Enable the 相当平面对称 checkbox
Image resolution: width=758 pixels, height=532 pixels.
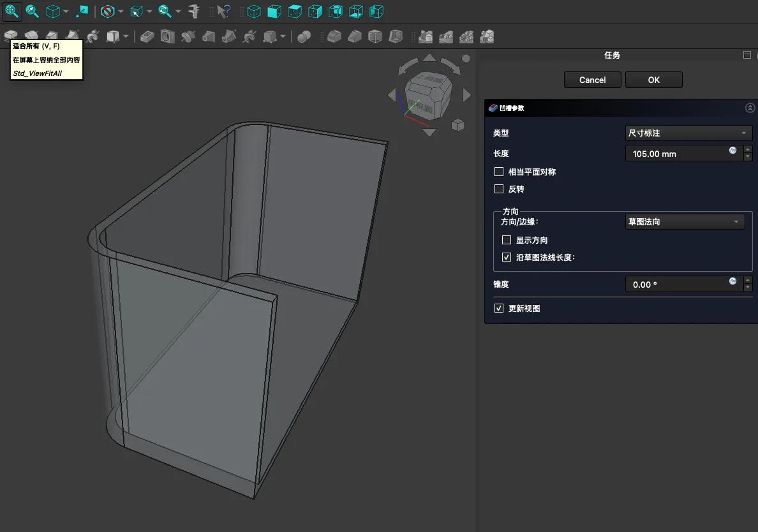click(x=499, y=172)
